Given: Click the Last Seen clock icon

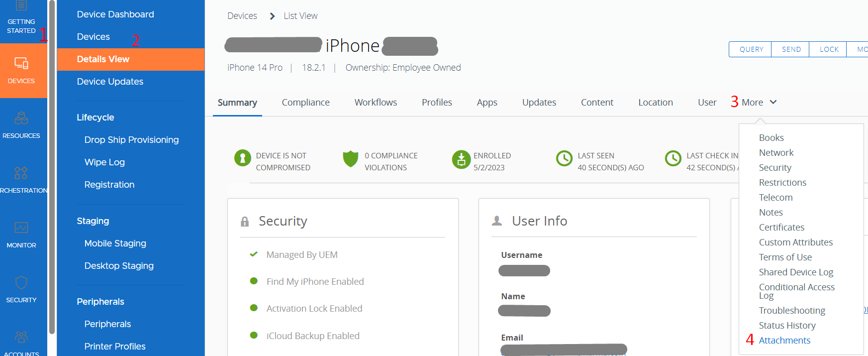Looking at the screenshot, I should [564, 159].
